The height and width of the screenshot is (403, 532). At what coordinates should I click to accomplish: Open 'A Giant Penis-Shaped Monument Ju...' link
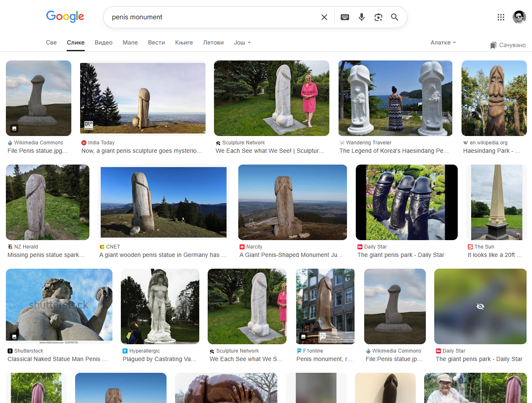click(x=291, y=255)
